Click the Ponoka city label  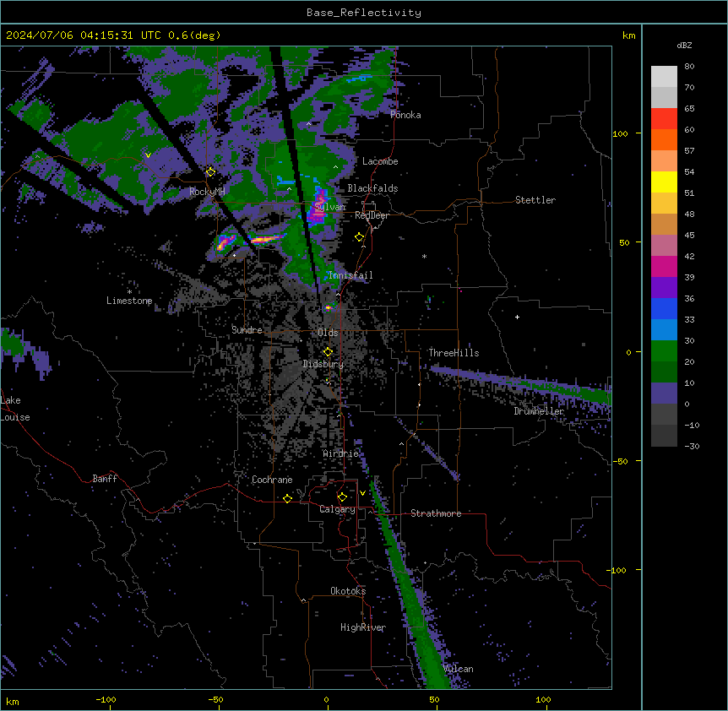pyautogui.click(x=405, y=115)
